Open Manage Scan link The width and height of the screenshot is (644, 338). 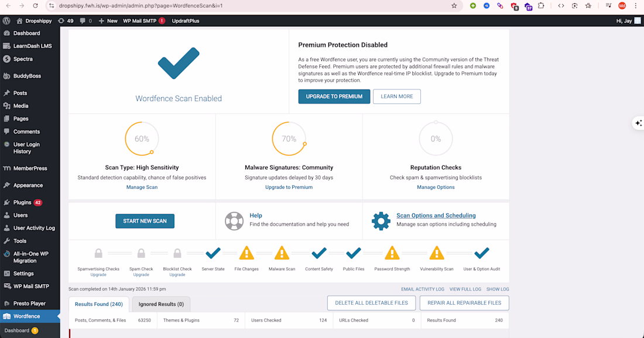pos(142,187)
